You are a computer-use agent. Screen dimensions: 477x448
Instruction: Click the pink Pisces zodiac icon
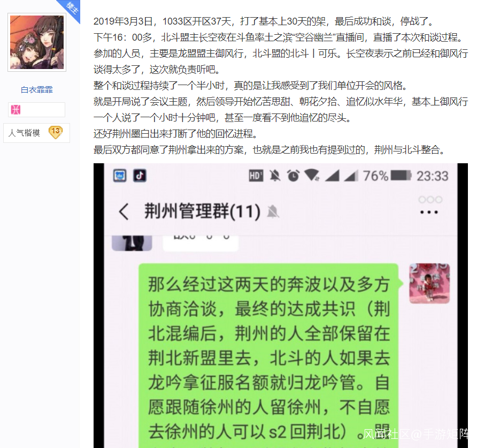(16, 110)
